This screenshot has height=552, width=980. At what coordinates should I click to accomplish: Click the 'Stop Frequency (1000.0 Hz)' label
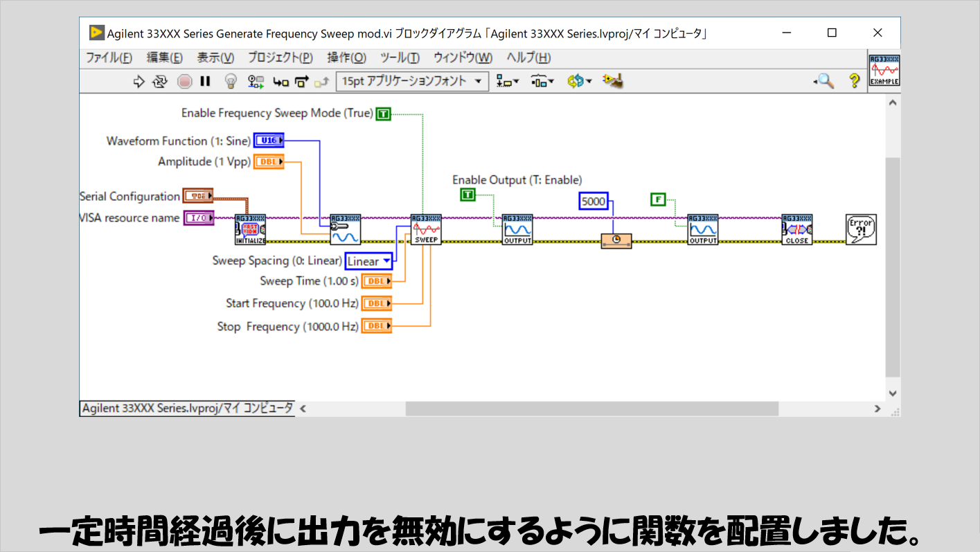[288, 326]
